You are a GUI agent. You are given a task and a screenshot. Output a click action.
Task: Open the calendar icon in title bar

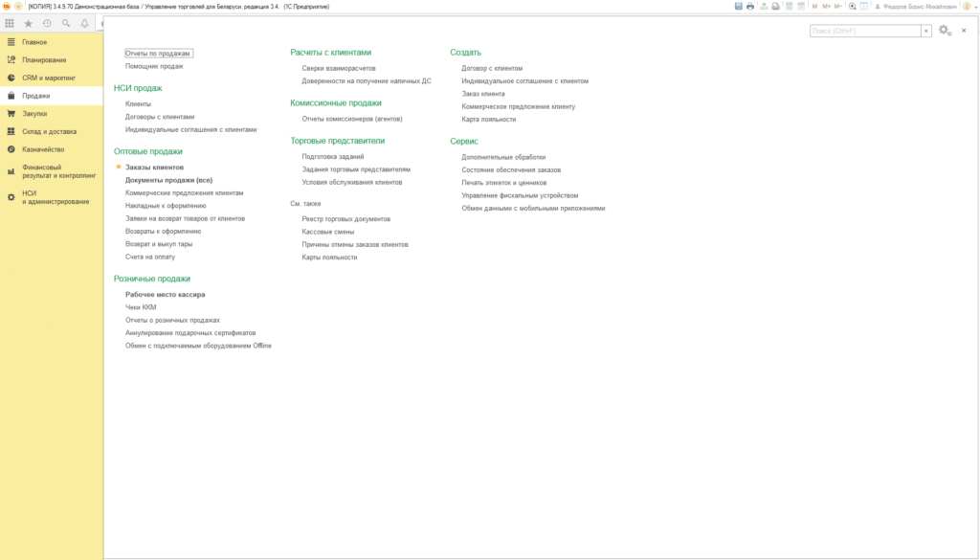(x=801, y=7)
